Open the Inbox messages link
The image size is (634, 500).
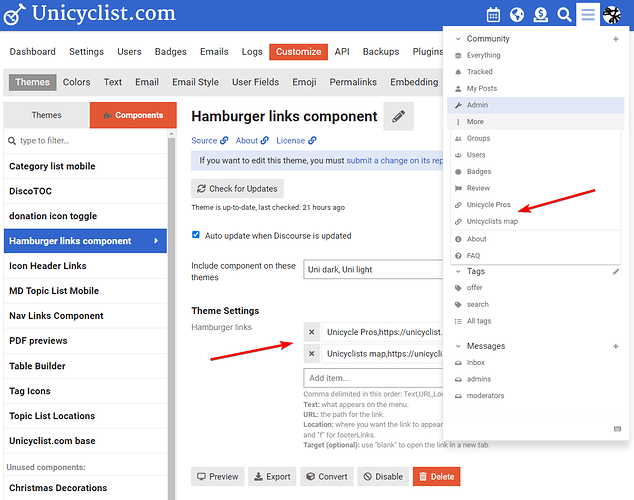click(x=476, y=363)
